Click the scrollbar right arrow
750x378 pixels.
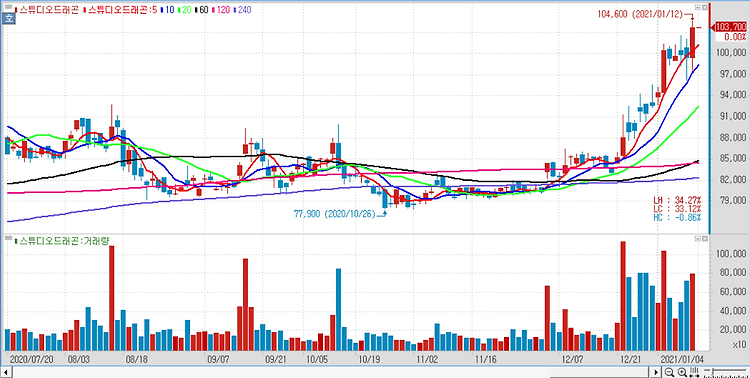click(x=657, y=372)
